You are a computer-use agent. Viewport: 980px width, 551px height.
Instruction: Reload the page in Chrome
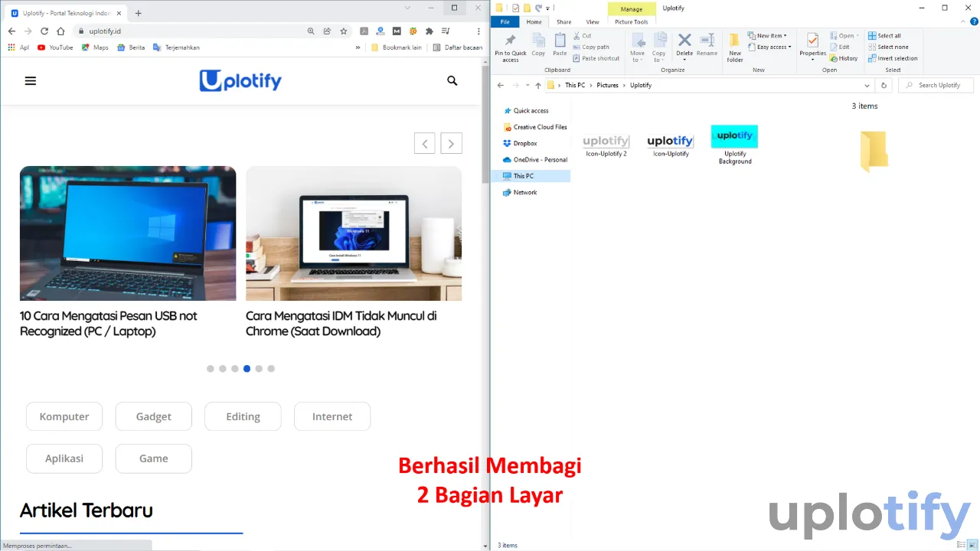coord(44,31)
